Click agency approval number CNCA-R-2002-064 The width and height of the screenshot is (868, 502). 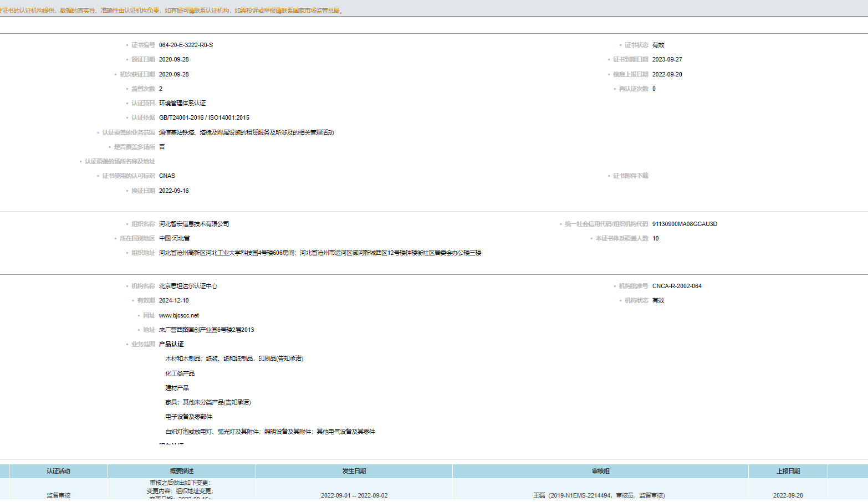677,286
